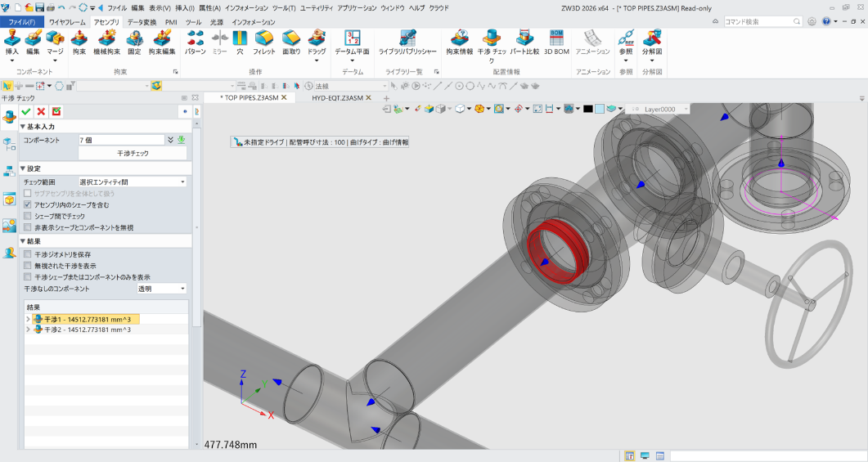Click the コマンド検索 search box

[762, 21]
